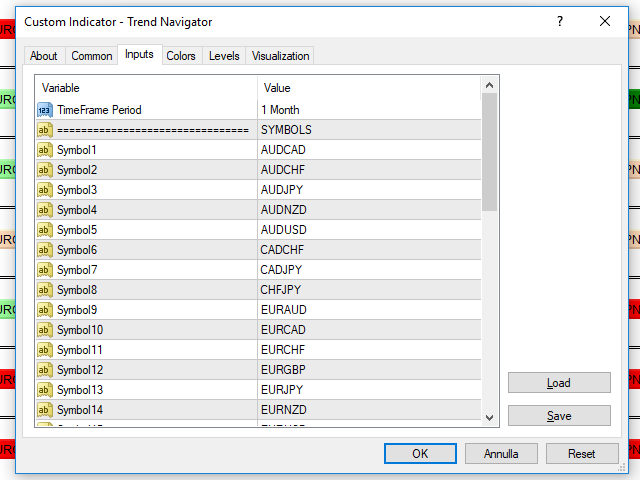Click the string icon beside Symbol1
Screen dimensions: 640x480
coord(44,150)
